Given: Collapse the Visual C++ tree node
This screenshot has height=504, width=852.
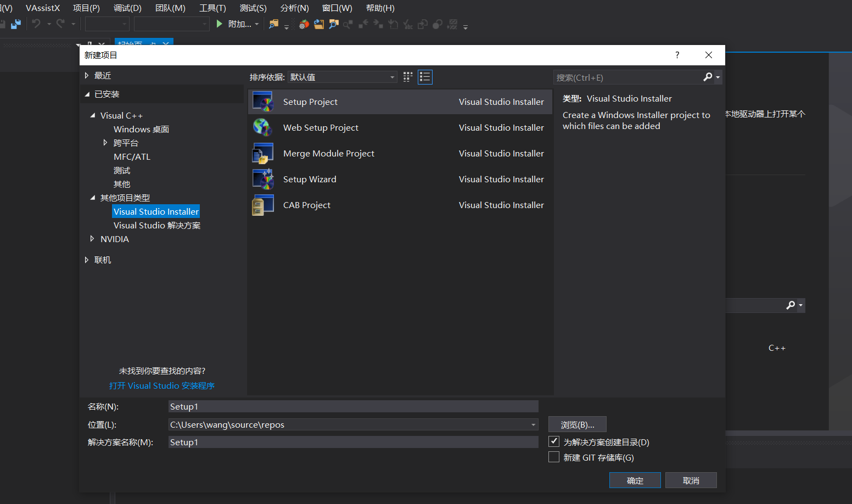Looking at the screenshot, I should click(x=92, y=115).
